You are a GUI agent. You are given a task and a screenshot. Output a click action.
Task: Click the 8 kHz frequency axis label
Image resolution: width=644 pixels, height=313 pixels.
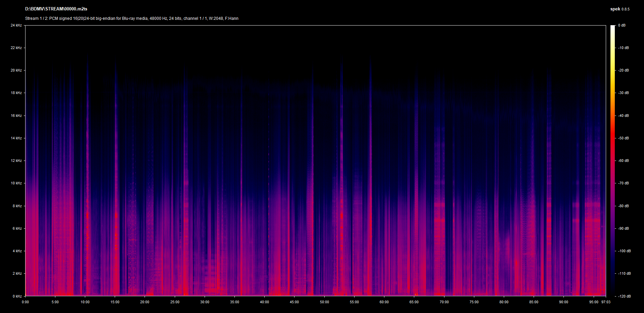click(x=17, y=206)
